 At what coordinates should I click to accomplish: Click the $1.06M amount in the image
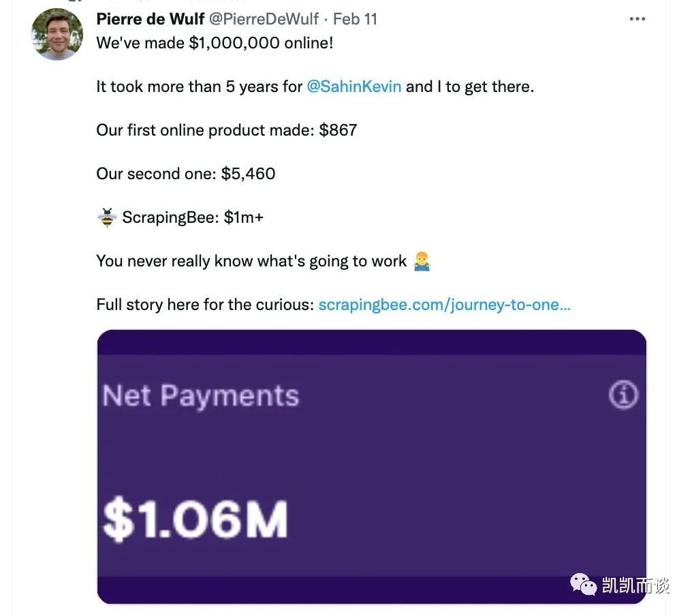(x=195, y=521)
